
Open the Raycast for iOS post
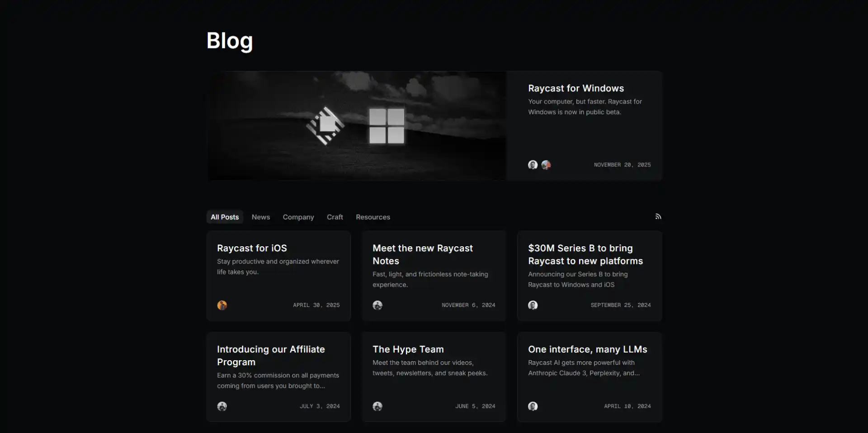point(252,248)
